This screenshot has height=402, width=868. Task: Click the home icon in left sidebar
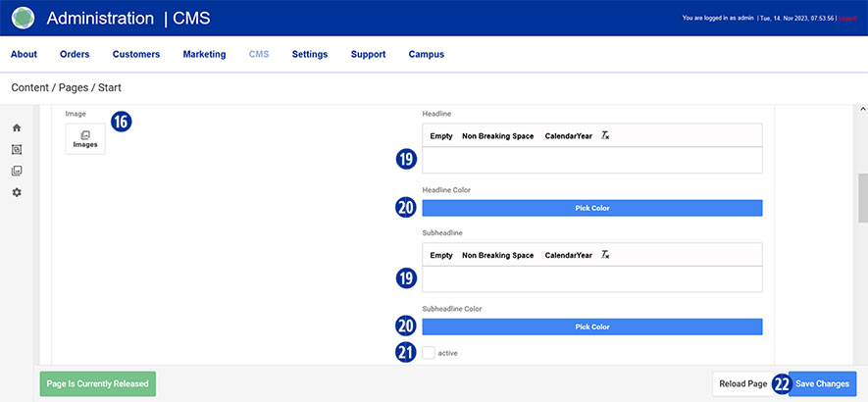(17, 128)
